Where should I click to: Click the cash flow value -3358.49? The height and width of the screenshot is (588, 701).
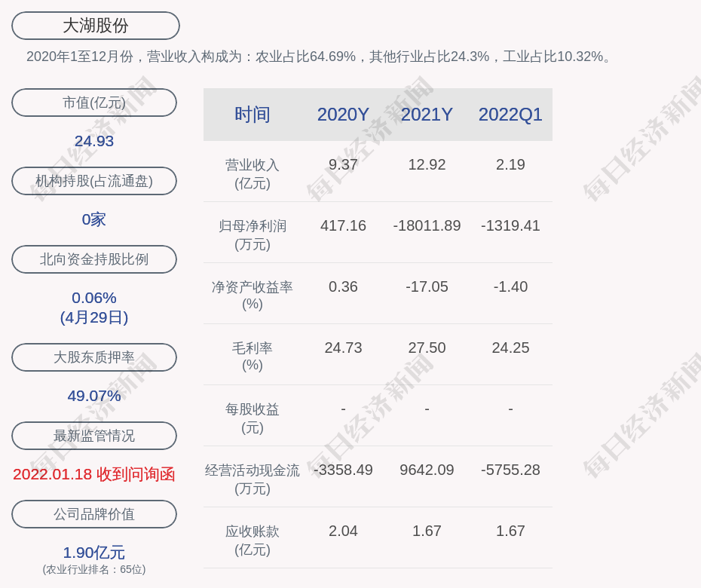[x=344, y=470]
